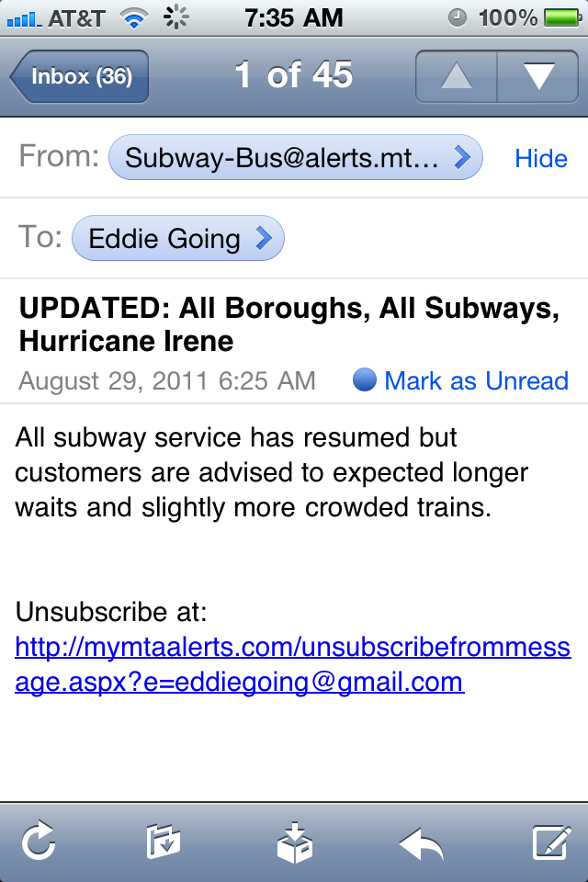Tap the reply arrow icon

(x=421, y=841)
